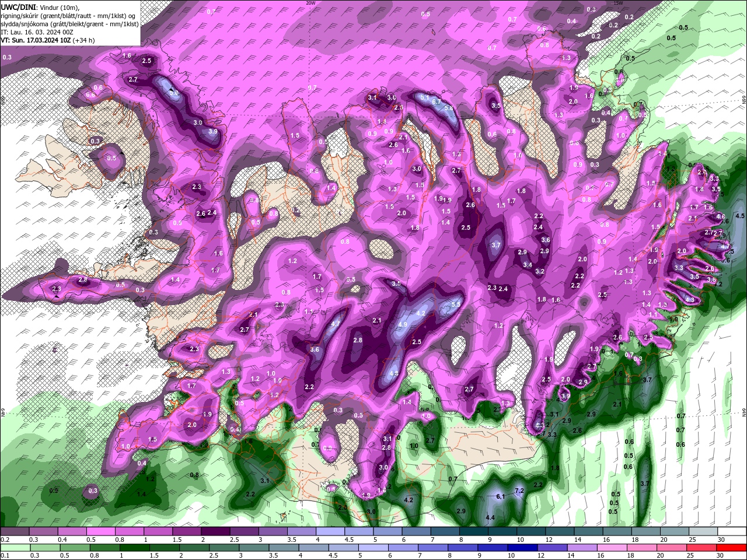The width and height of the screenshot is (747, 560).
Task: Click palest green rain swatch between 0.1 and 0.3
Action: (15, 548)
